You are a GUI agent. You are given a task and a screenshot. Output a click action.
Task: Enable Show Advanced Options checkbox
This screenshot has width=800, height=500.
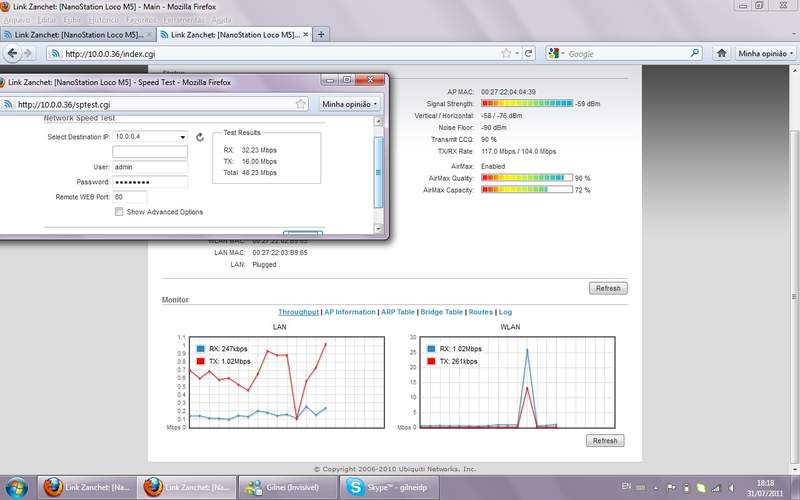point(119,212)
